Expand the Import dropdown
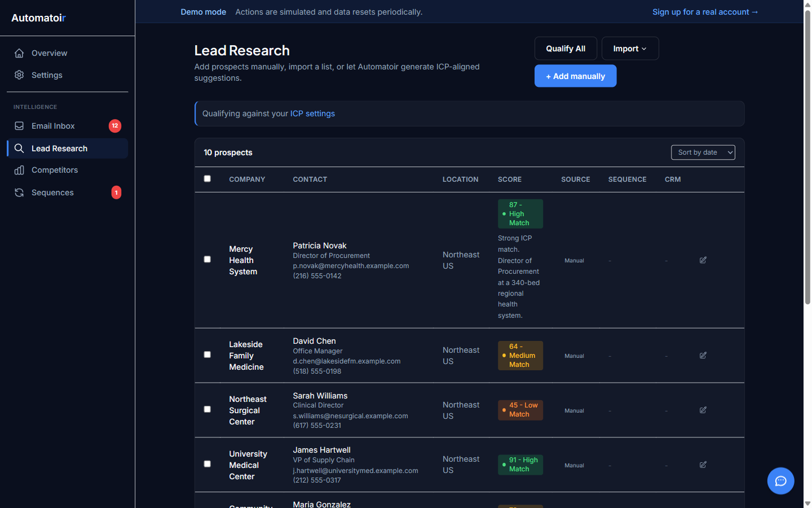The image size is (812, 508). tap(630, 49)
